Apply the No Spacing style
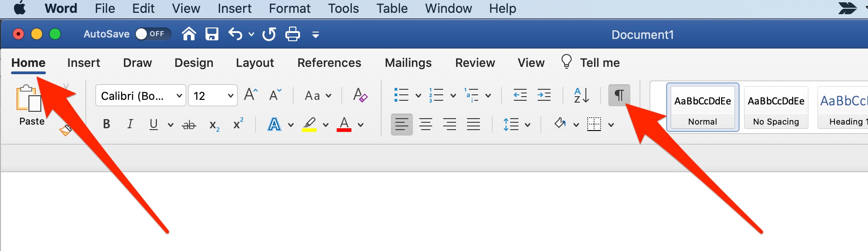This screenshot has height=251, width=868. pos(776,107)
